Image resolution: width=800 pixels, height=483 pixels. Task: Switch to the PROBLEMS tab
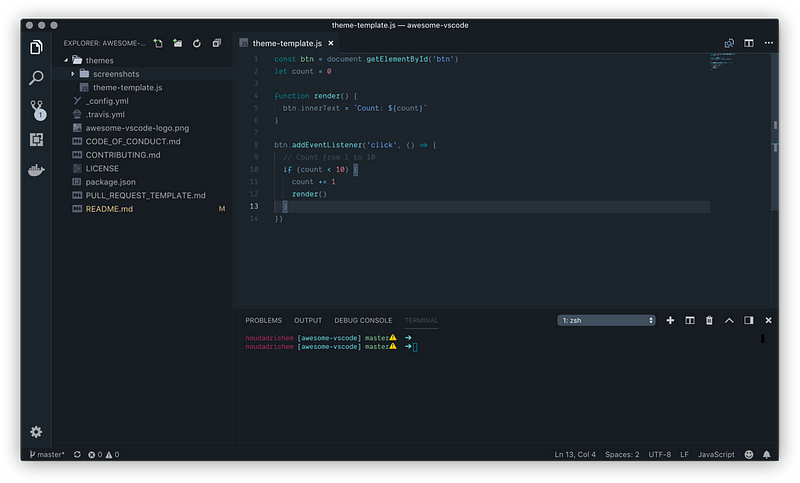(x=263, y=320)
